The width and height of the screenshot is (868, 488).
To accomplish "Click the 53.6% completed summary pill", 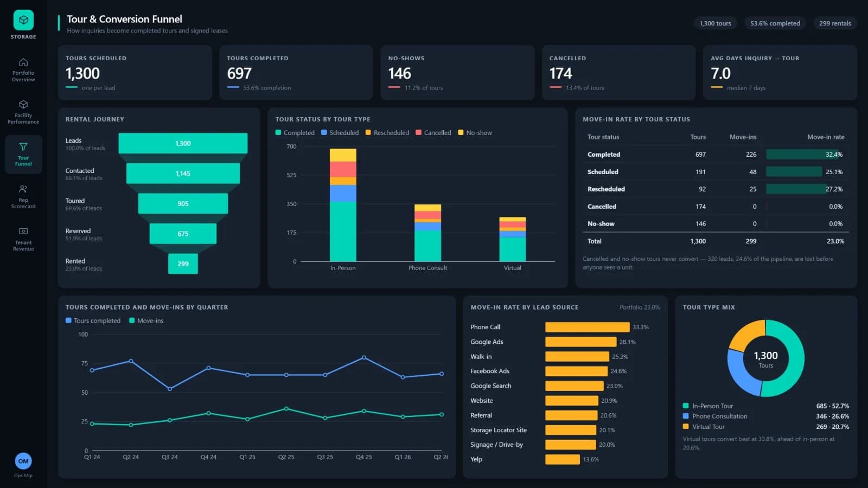I will click(x=775, y=23).
